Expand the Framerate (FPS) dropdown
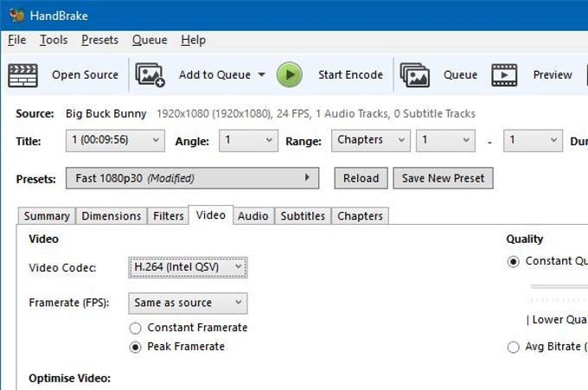The height and width of the screenshot is (390, 588). (x=188, y=304)
